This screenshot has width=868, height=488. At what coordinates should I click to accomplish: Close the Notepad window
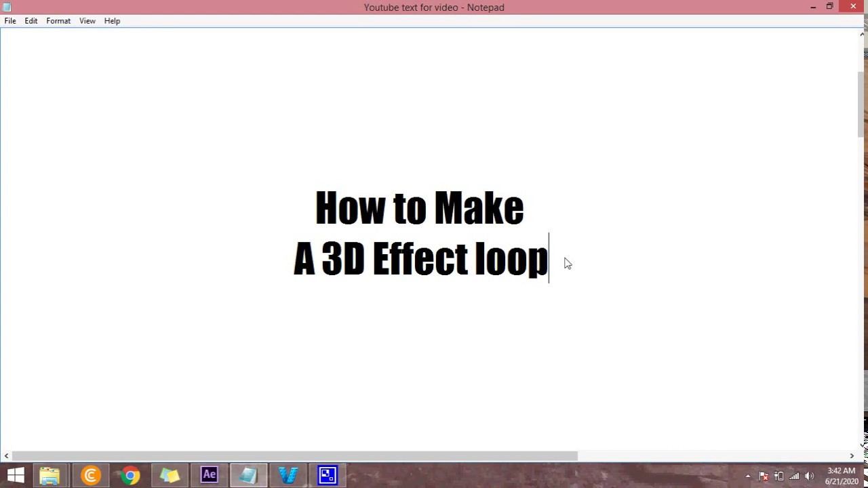(853, 7)
